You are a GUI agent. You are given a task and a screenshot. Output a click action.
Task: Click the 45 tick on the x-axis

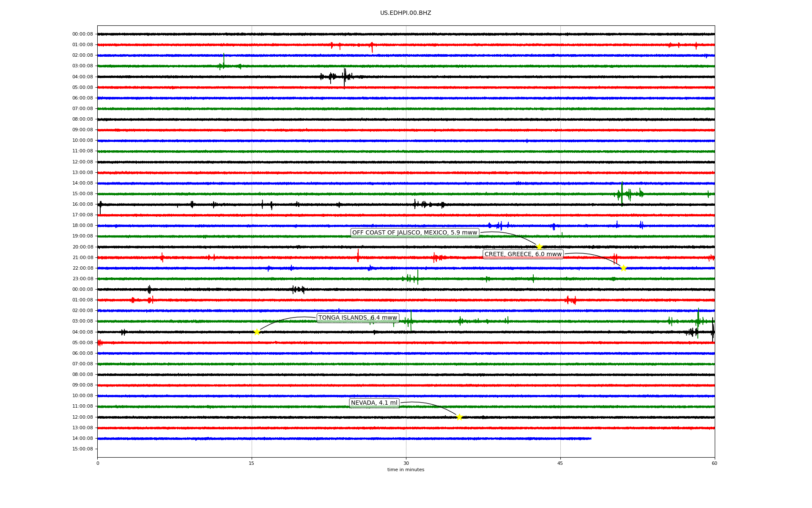coord(560,464)
